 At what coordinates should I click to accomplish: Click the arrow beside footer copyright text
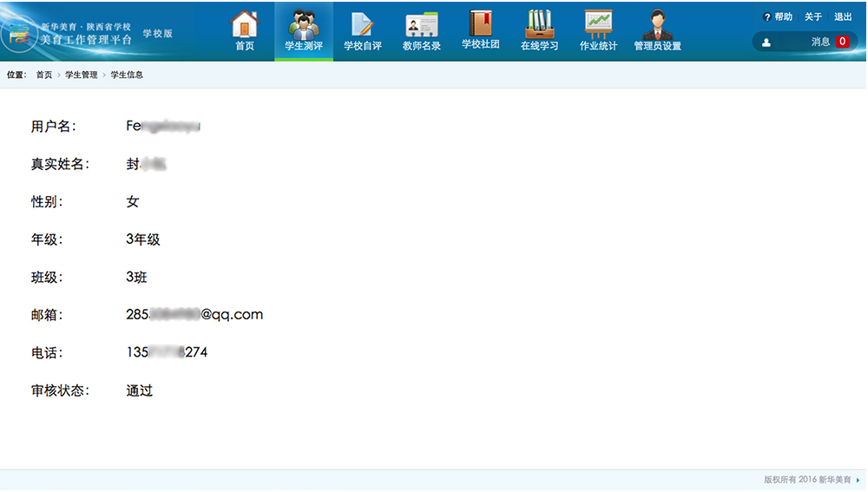(x=858, y=479)
